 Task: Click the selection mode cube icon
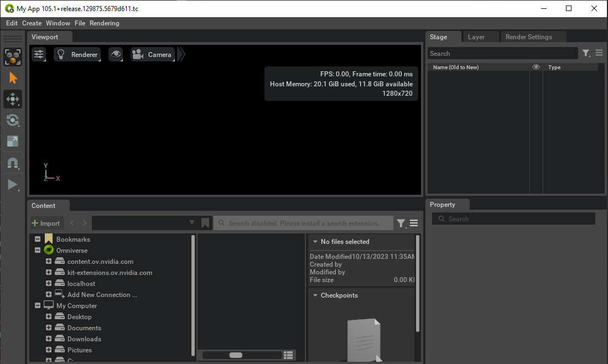coord(13,57)
